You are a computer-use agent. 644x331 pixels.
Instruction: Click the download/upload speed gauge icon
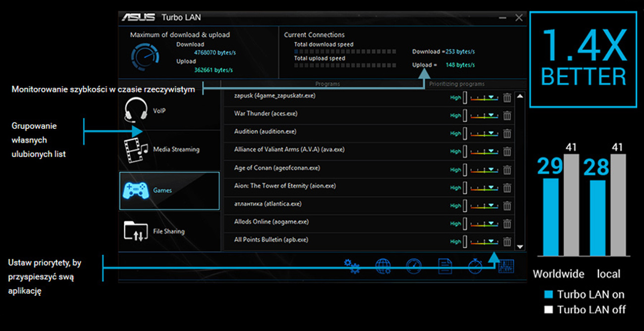tap(145, 56)
